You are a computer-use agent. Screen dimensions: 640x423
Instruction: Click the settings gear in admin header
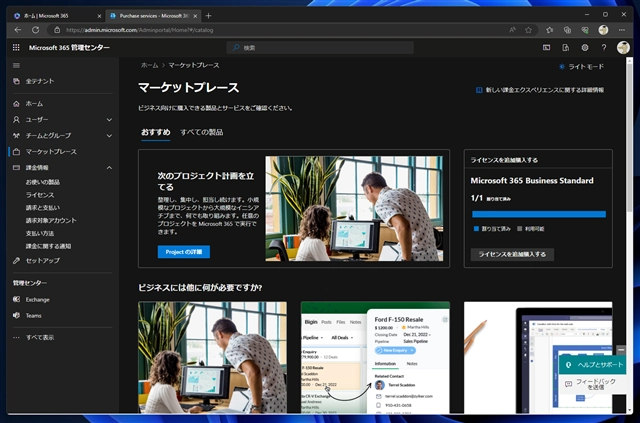[x=585, y=47]
